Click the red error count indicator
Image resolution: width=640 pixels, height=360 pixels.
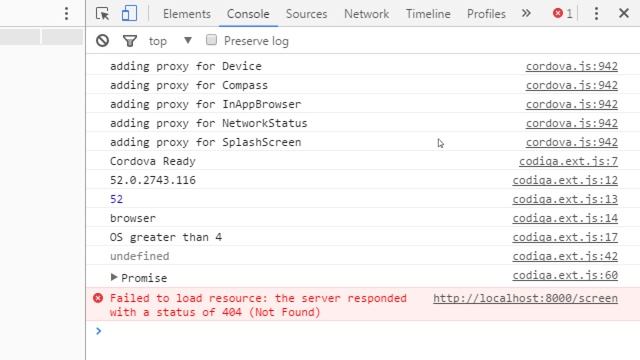[x=563, y=14]
